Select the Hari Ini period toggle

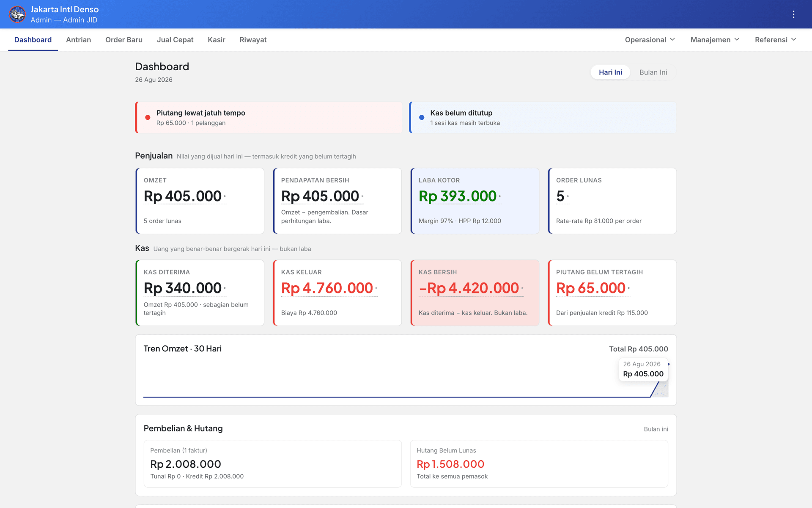610,72
